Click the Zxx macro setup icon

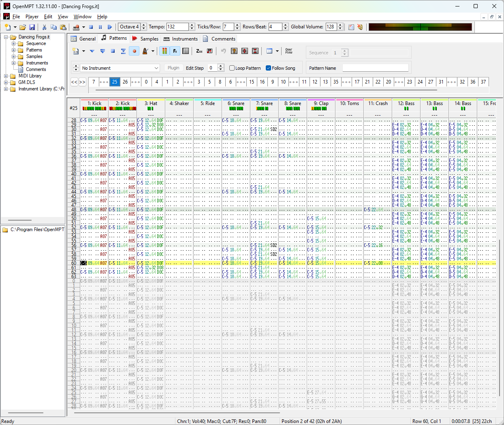(x=199, y=51)
